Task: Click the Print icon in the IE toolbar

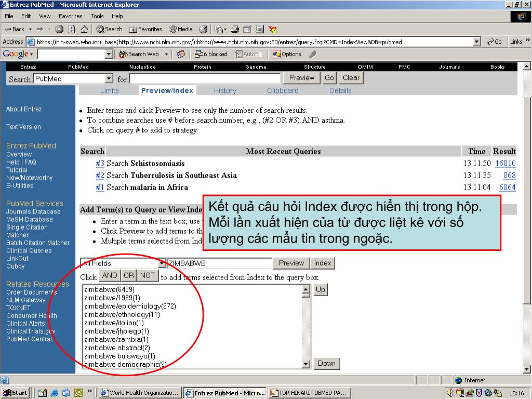Action: point(235,29)
